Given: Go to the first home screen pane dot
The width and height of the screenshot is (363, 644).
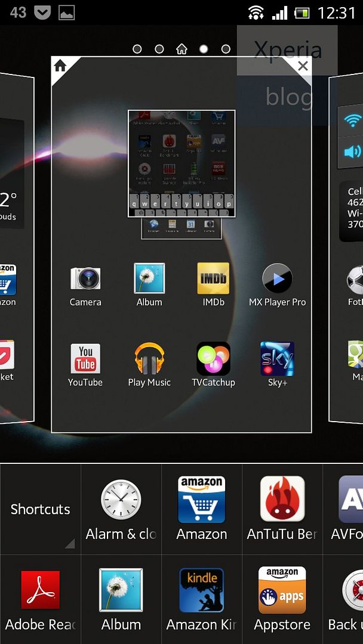Looking at the screenshot, I should coord(137,49).
